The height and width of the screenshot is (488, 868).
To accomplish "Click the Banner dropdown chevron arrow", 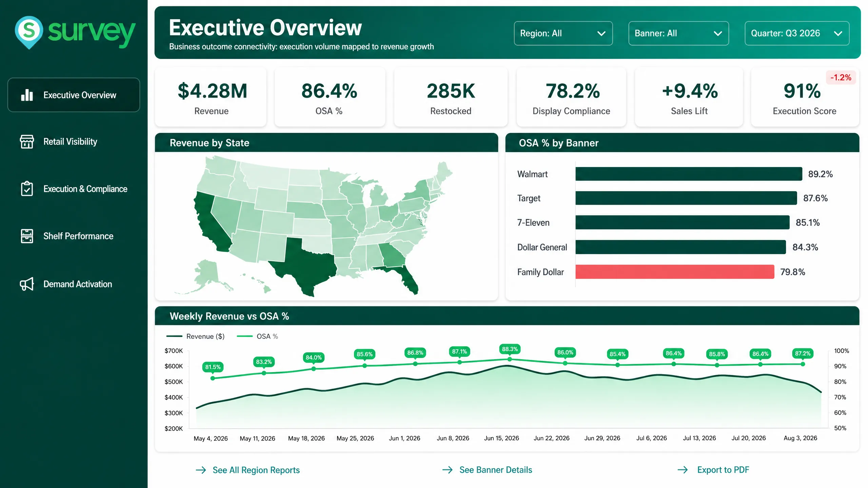I will click(717, 34).
